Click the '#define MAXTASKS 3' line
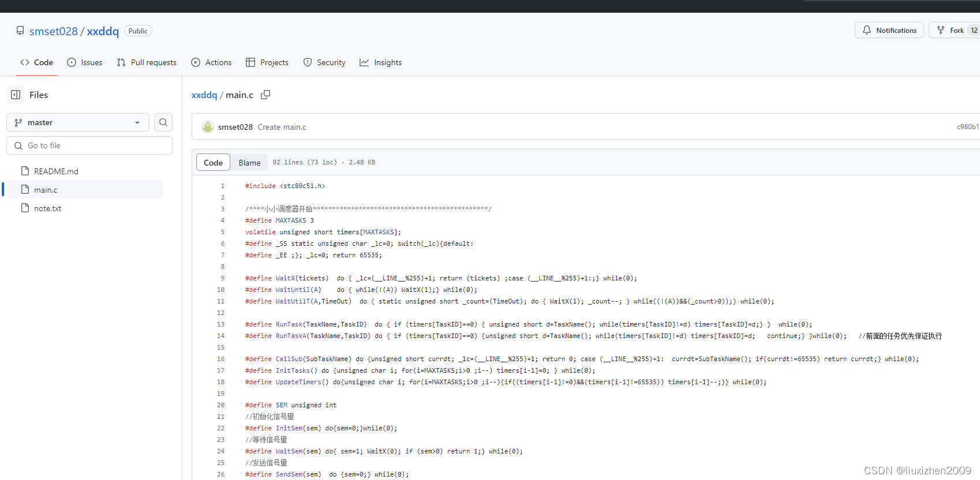Image resolution: width=980 pixels, height=480 pixels. 279,220
